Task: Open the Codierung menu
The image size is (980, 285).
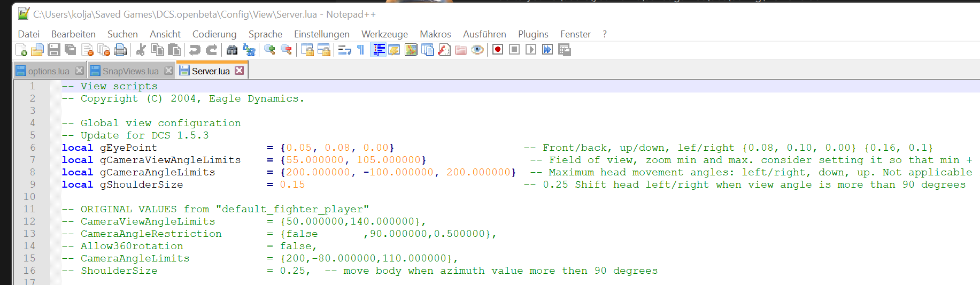Action: click(x=214, y=34)
